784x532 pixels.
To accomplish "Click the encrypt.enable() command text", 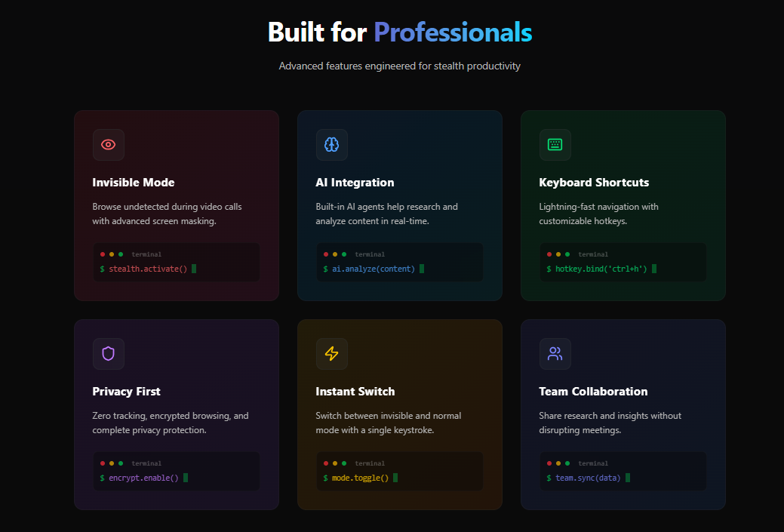I will point(143,478).
